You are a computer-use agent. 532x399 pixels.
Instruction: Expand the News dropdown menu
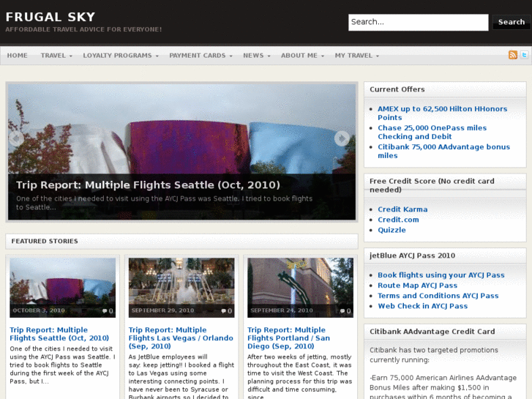(x=257, y=56)
